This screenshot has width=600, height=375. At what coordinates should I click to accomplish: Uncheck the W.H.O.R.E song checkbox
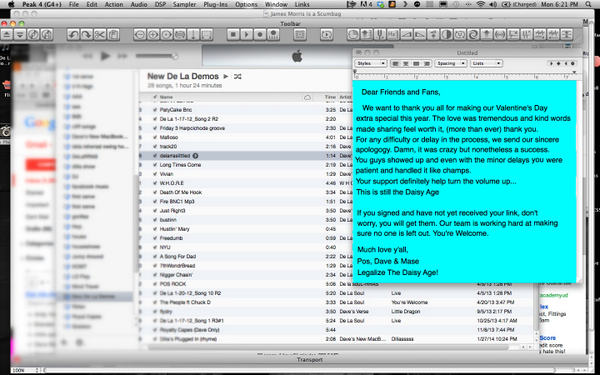click(x=155, y=183)
